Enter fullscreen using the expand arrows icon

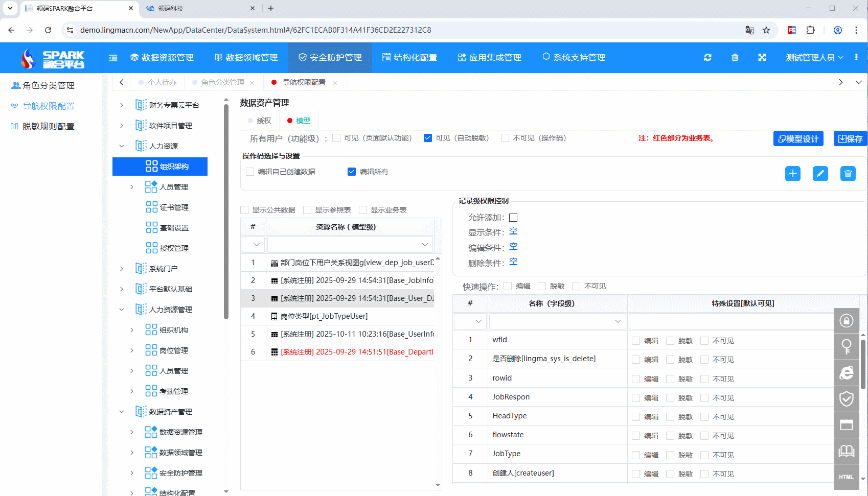point(762,58)
